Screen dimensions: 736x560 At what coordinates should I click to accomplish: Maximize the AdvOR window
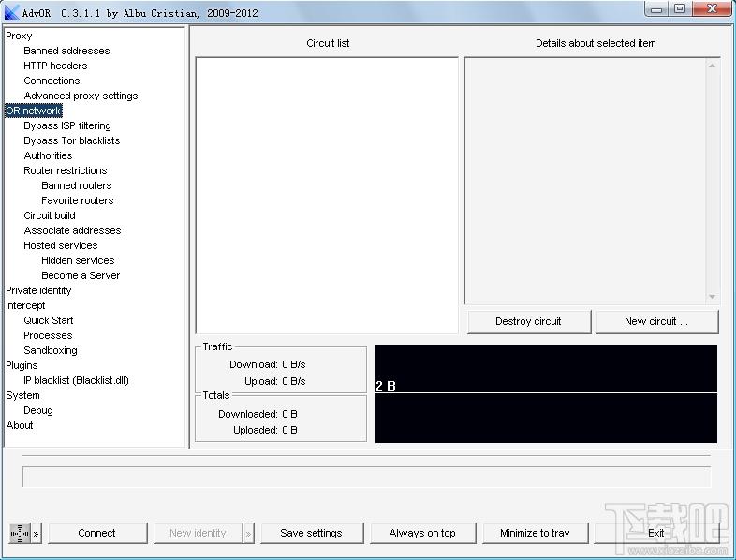(x=679, y=9)
